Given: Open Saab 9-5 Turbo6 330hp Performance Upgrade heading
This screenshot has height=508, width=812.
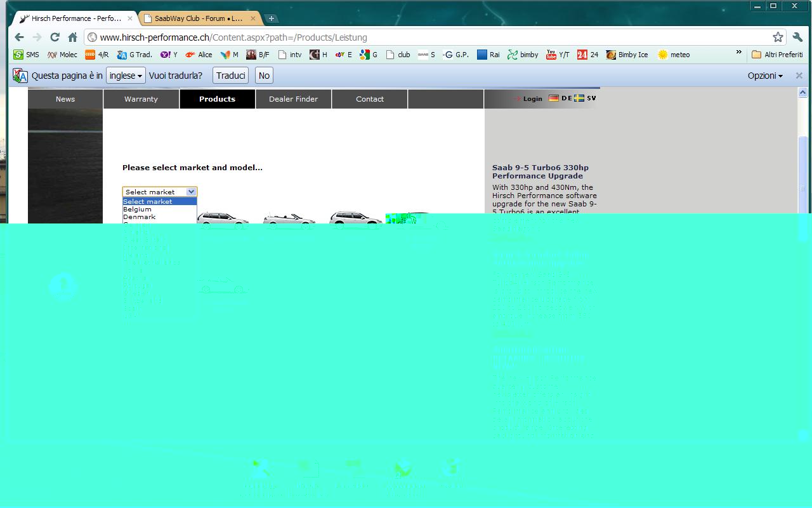Looking at the screenshot, I should [x=540, y=171].
